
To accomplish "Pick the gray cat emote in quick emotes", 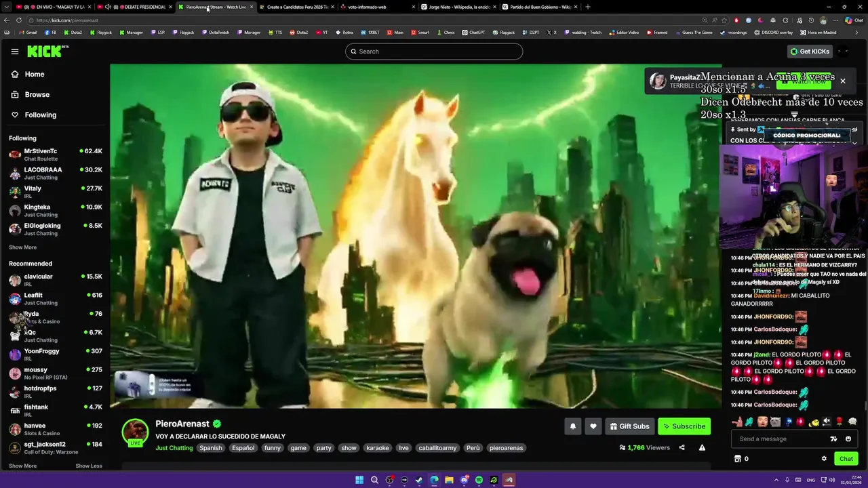I will click(x=775, y=422).
